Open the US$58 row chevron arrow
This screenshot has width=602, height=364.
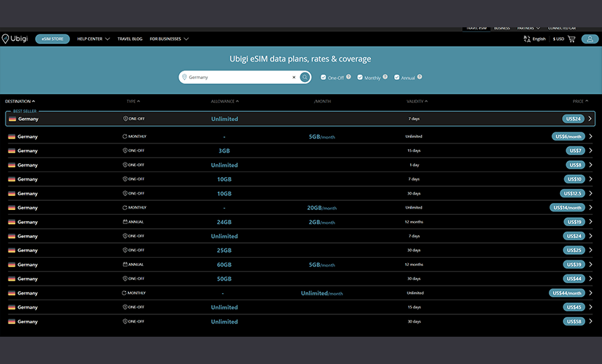[591, 321]
